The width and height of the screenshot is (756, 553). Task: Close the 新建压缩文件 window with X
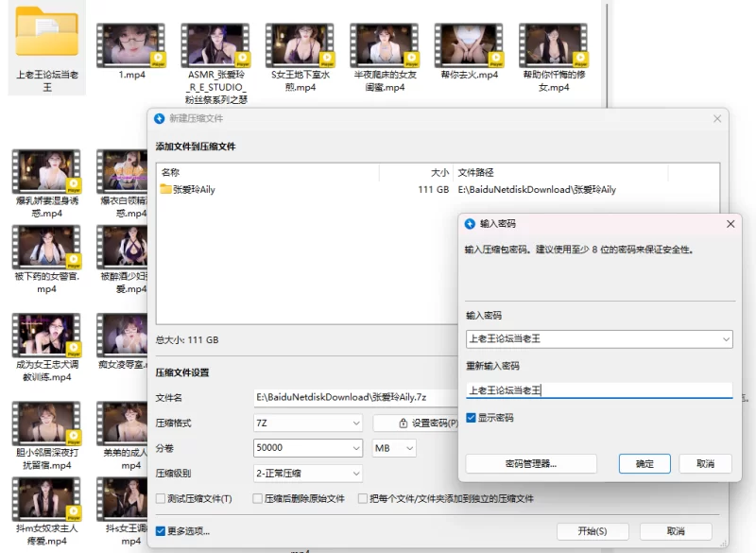(717, 118)
